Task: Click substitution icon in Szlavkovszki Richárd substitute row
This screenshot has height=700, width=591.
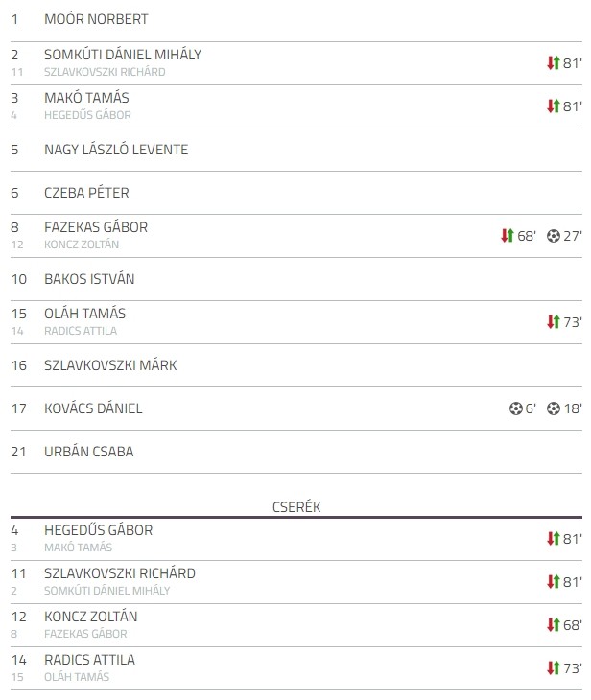Action: 553,582
